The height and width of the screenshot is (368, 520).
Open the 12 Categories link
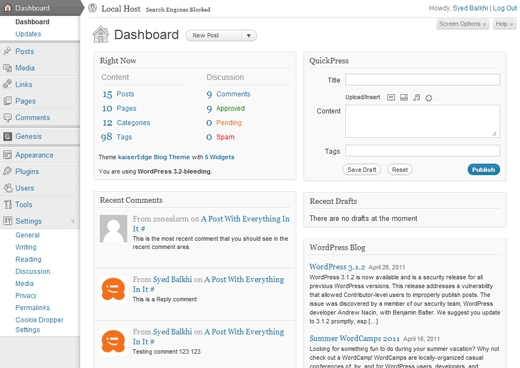click(126, 123)
